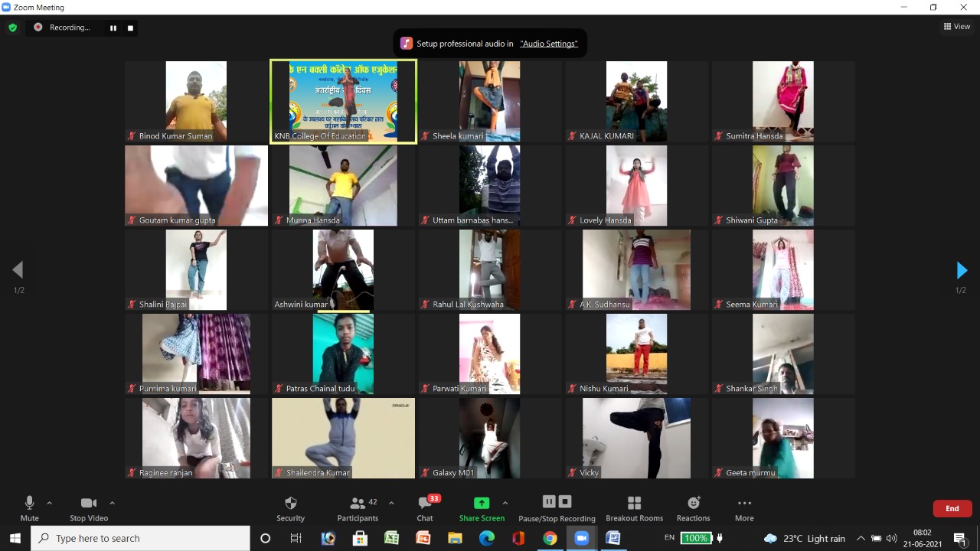Expand Share Screen options arrow

(x=505, y=503)
